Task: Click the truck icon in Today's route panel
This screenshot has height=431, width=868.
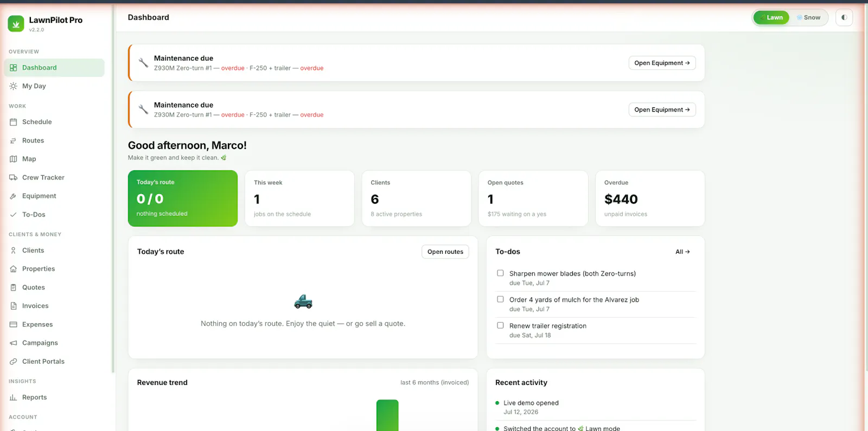Action: point(303,301)
